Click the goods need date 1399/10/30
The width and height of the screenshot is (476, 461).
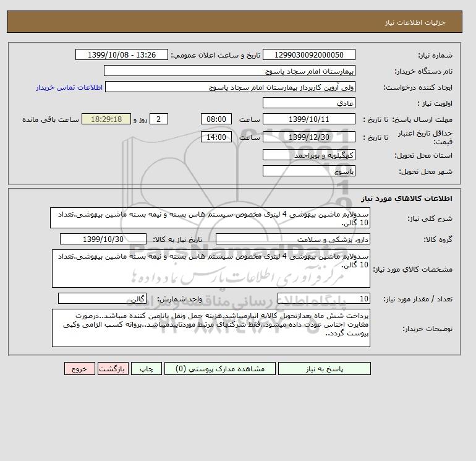(x=103, y=239)
